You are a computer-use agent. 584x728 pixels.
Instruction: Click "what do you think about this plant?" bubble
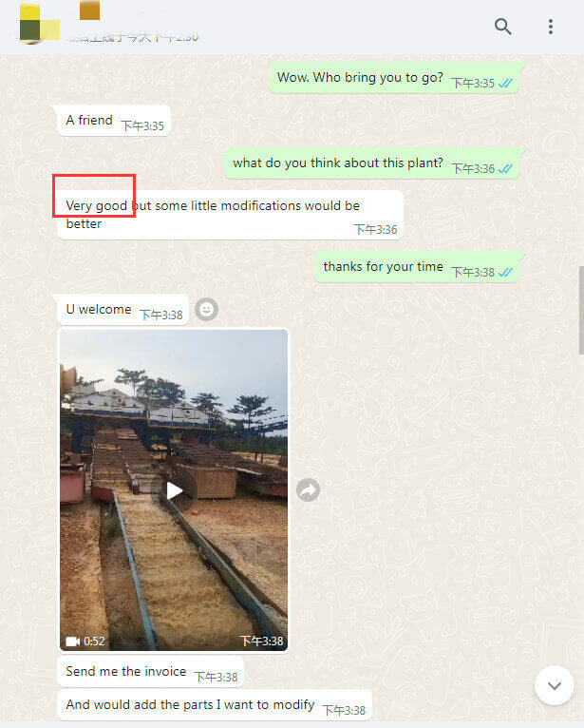pyautogui.click(x=371, y=163)
